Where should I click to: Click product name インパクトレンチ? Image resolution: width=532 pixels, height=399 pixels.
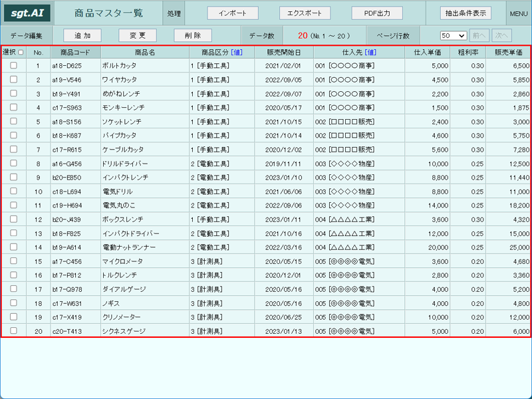click(125, 178)
